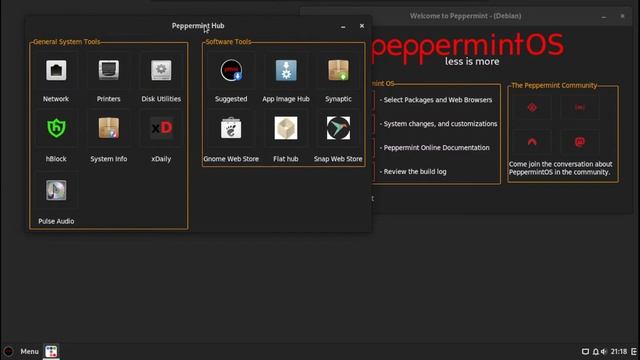Click the Peppermint logo icon on the taskbar
Viewport: 640px width, 360px height.
click(8, 351)
